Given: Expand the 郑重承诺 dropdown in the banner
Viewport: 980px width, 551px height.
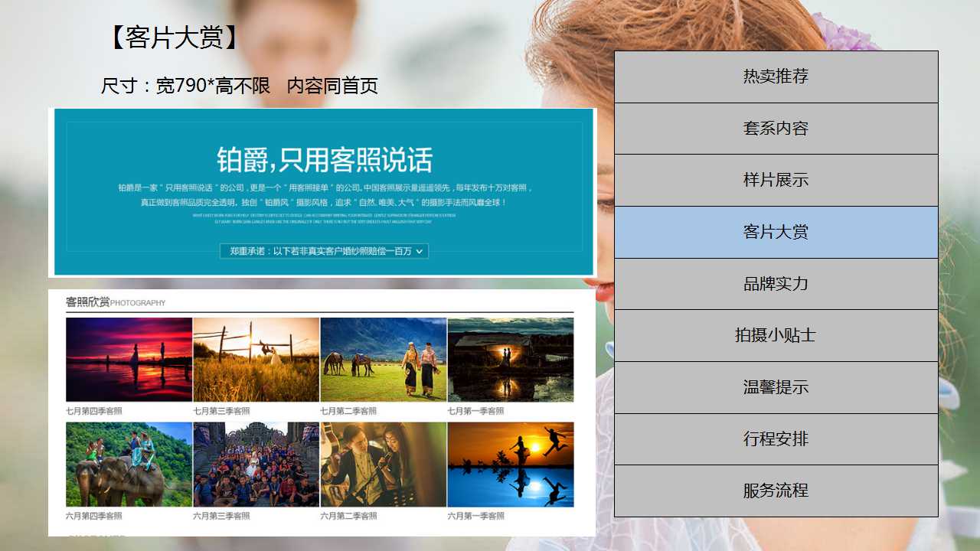Looking at the screenshot, I should pyautogui.click(x=324, y=251).
